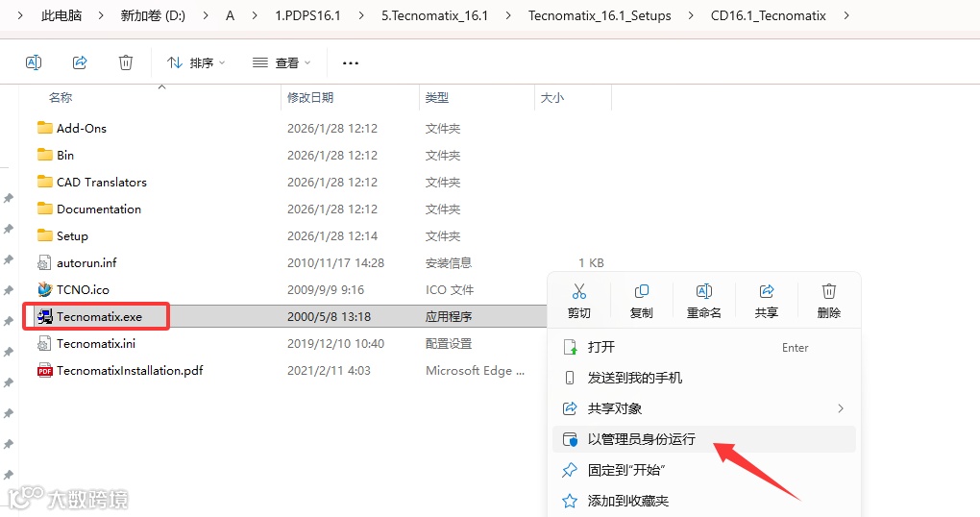Select the TecnomatixInstallation.pdf file

[130, 370]
